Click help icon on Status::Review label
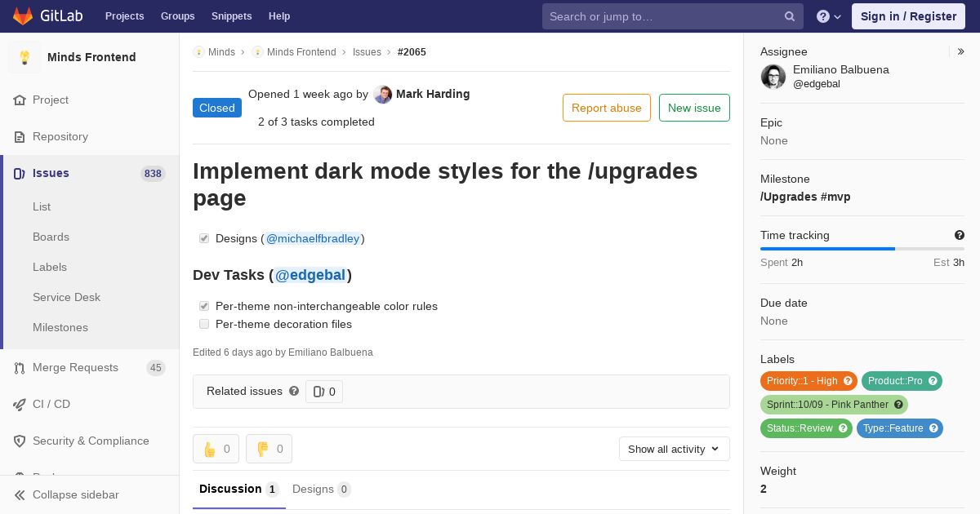Screen dimensions: 980x514 (x=843, y=428)
